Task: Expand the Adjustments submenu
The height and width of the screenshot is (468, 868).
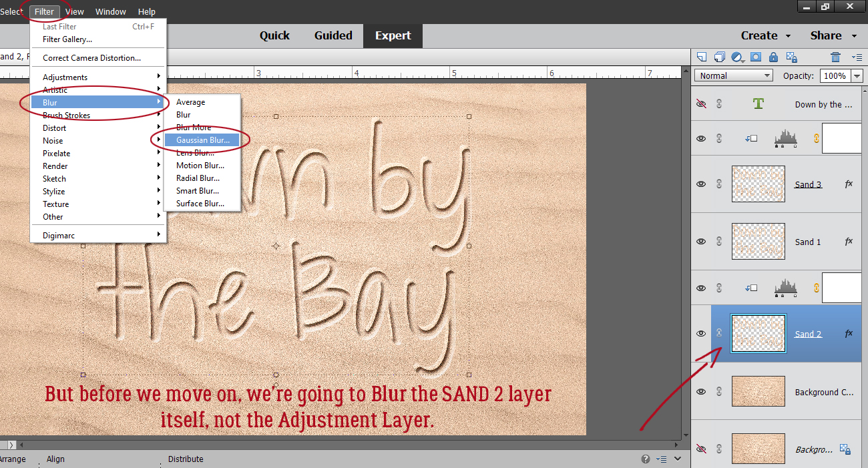Action: coord(98,77)
